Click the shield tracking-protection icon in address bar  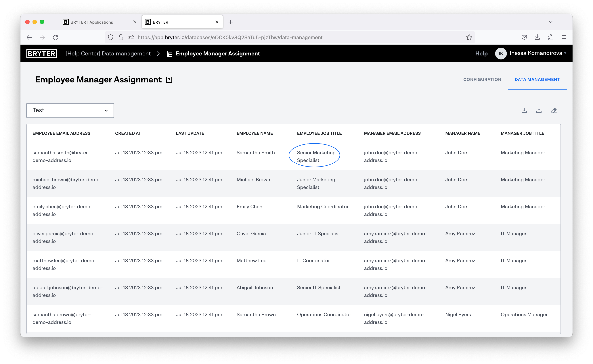tap(111, 37)
